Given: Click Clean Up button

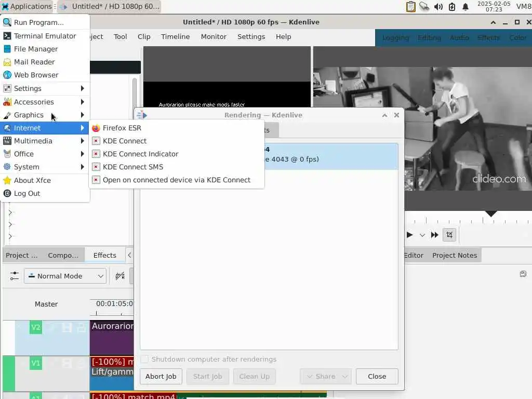Looking at the screenshot, I should tap(254, 376).
